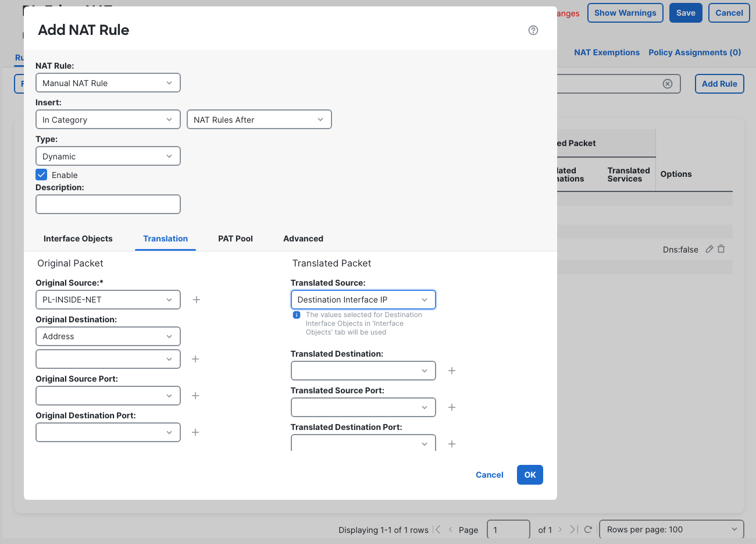Refresh the rules table
The image size is (756, 544).
tap(588, 529)
